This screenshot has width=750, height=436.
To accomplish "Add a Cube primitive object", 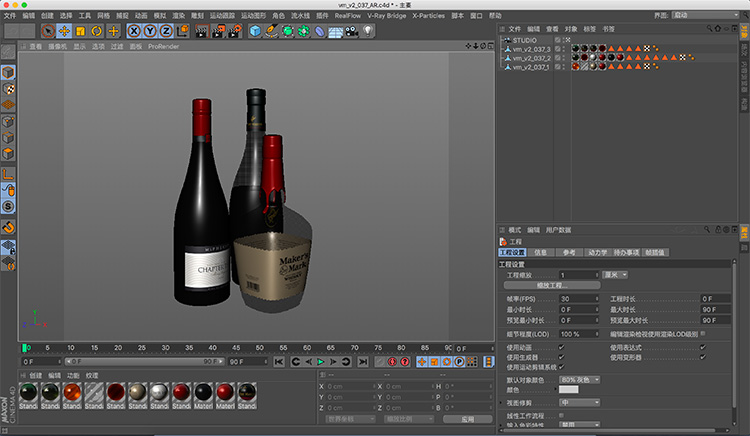I will [x=255, y=31].
